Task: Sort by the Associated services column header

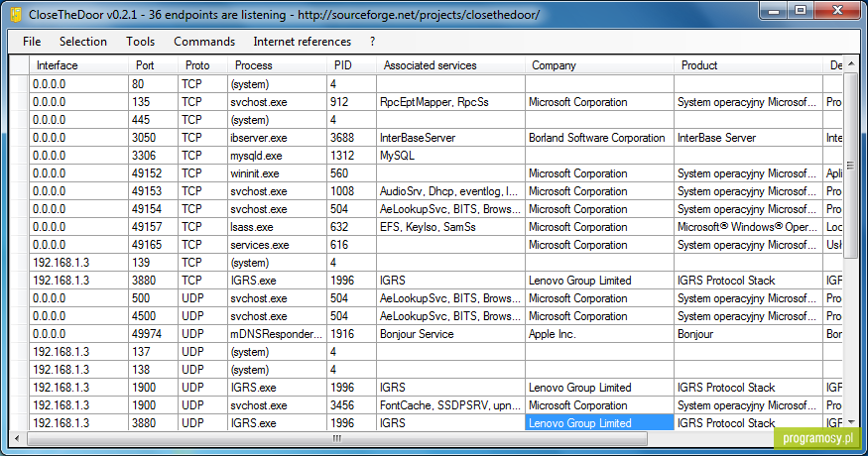Action: [450, 65]
